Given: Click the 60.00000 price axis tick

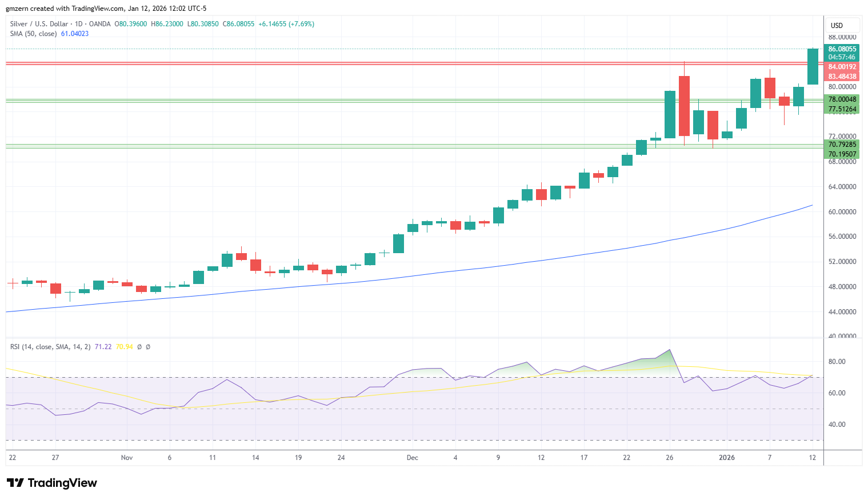Looking at the screenshot, I should [842, 212].
